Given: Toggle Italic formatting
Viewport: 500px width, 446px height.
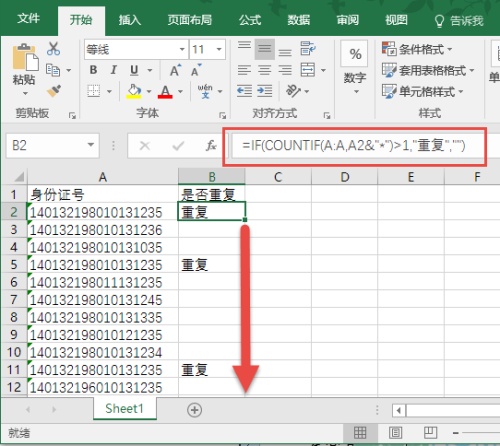Looking at the screenshot, I should 113,70.
